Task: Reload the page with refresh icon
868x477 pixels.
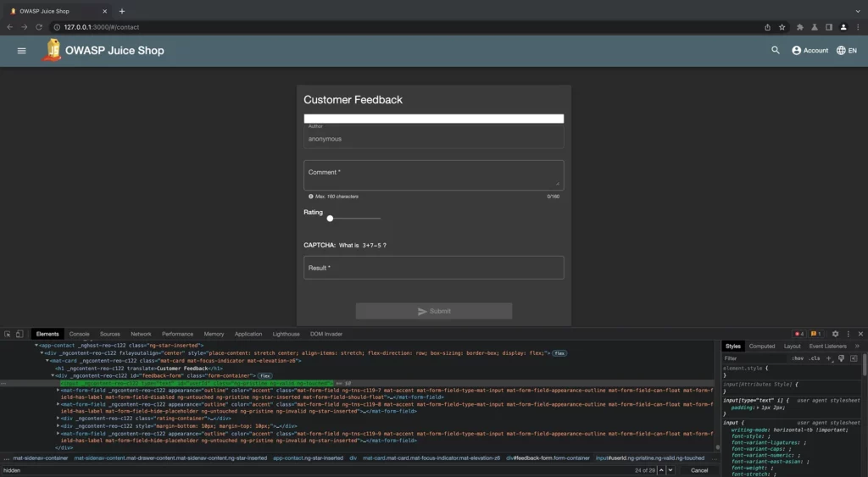Action: [x=39, y=27]
